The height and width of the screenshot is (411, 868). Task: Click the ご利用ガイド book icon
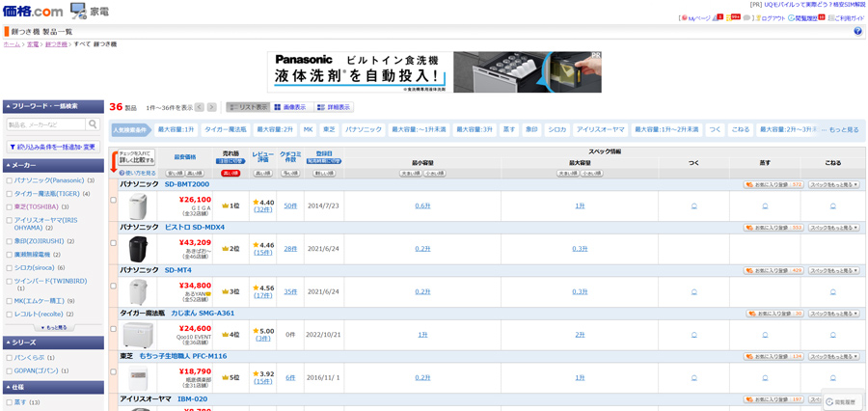click(831, 18)
